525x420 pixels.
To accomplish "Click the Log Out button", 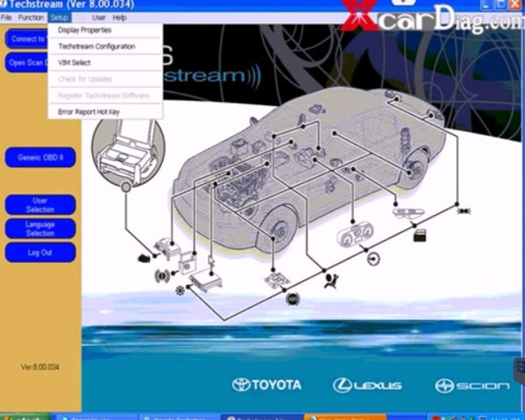I will click(x=40, y=253).
